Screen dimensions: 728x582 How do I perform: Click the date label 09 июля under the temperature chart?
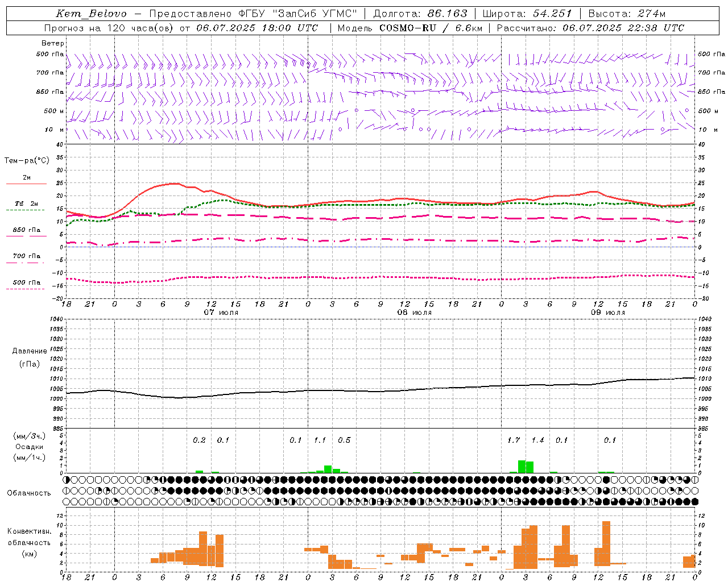click(x=607, y=313)
